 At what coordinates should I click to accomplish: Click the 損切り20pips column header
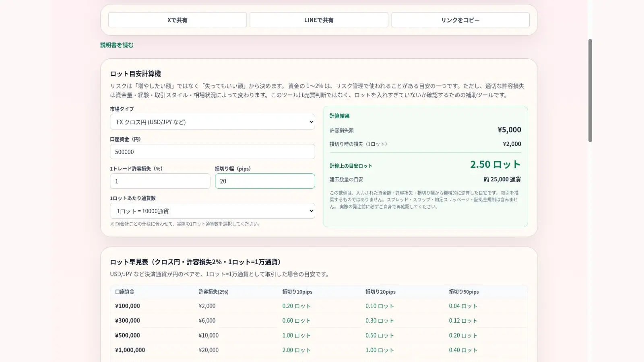pos(380,292)
